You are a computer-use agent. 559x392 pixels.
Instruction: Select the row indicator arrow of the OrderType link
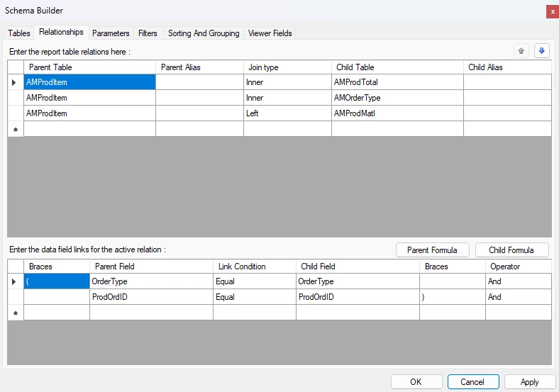(16, 281)
